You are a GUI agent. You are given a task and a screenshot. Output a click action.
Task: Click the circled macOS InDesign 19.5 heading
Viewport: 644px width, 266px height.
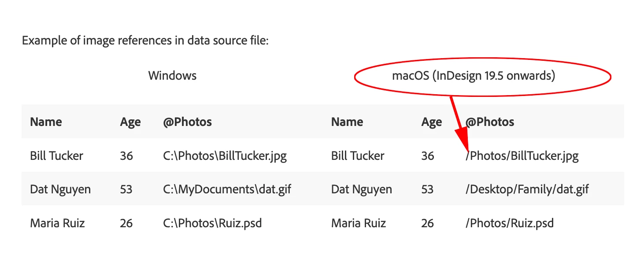(474, 76)
